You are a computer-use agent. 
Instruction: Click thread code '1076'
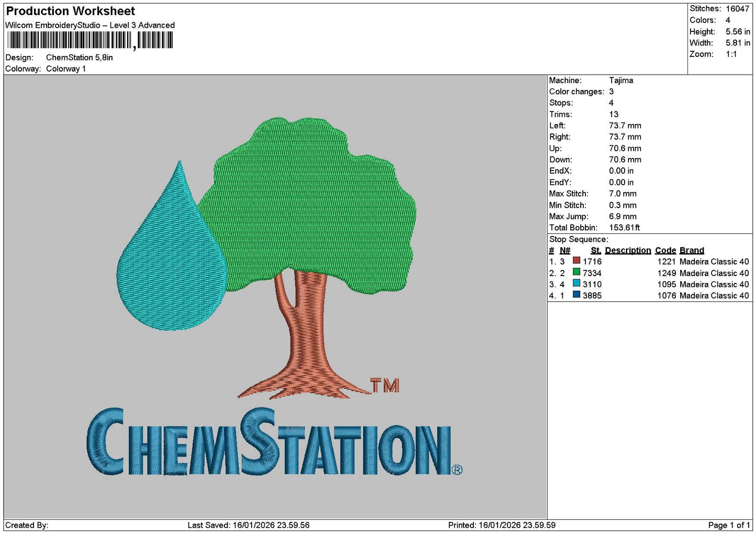click(x=667, y=296)
